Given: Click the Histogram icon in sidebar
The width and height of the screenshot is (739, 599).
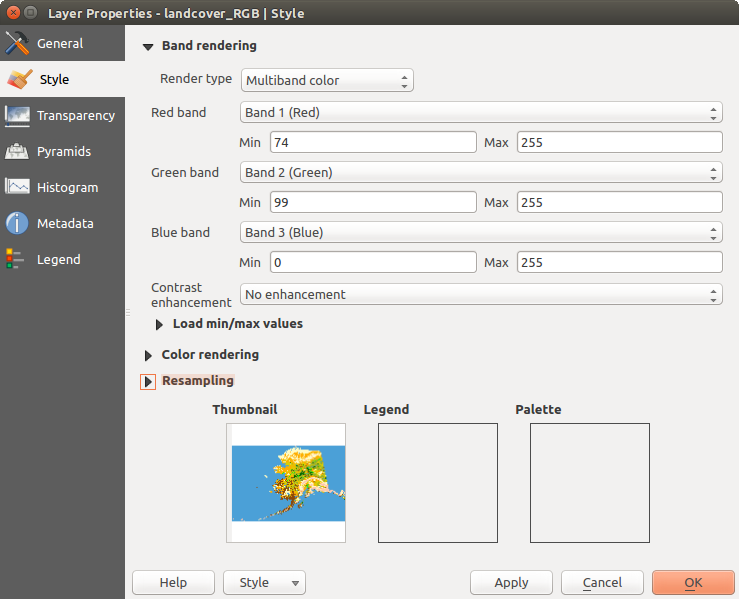Looking at the screenshot, I should point(17,188).
